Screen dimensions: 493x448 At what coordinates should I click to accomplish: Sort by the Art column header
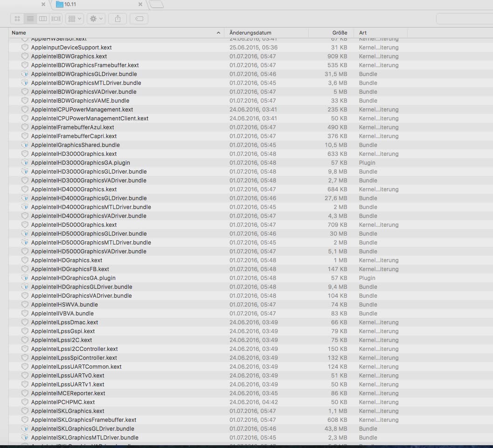[x=363, y=33]
